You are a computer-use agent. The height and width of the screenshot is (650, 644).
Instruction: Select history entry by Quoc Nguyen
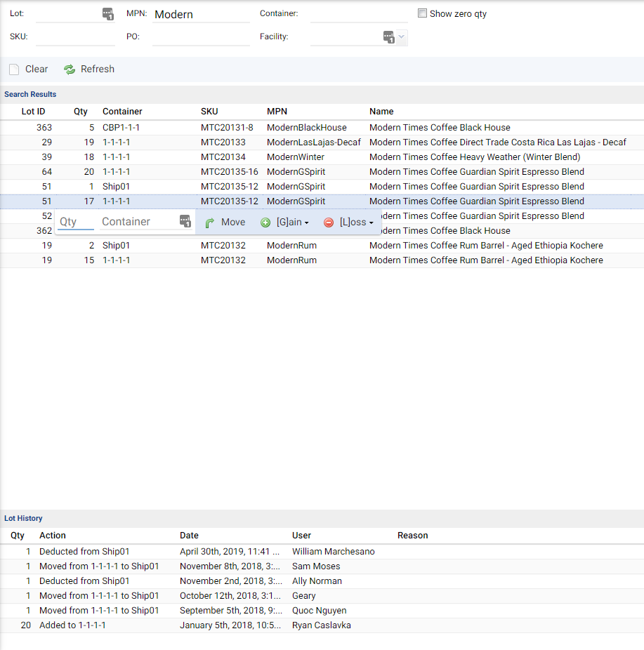pyautogui.click(x=322, y=611)
